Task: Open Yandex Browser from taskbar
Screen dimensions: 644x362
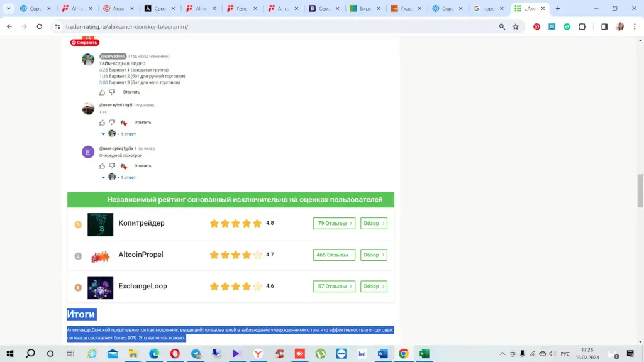Action: (258, 353)
